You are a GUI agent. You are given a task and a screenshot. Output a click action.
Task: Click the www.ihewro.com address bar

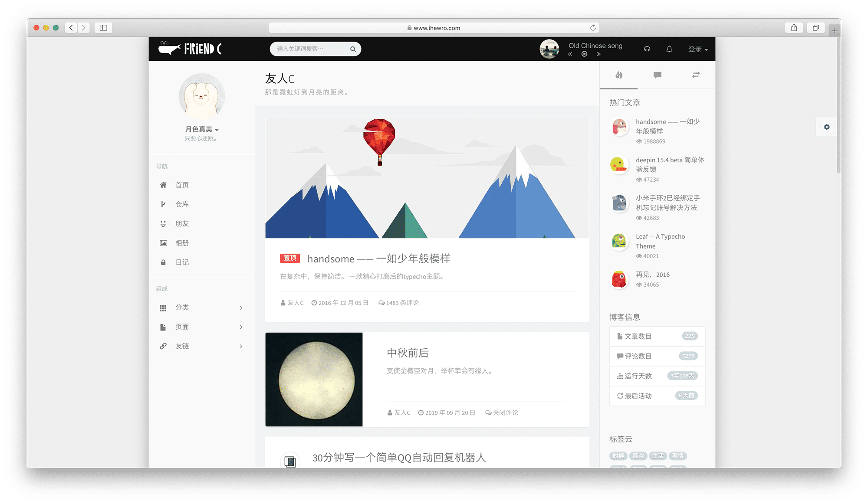pos(434,28)
